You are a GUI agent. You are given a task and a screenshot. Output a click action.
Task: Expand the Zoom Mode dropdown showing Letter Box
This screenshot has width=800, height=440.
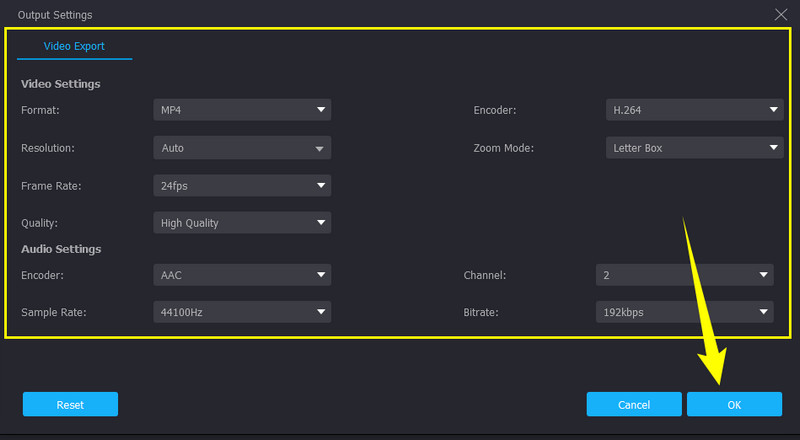coord(693,148)
